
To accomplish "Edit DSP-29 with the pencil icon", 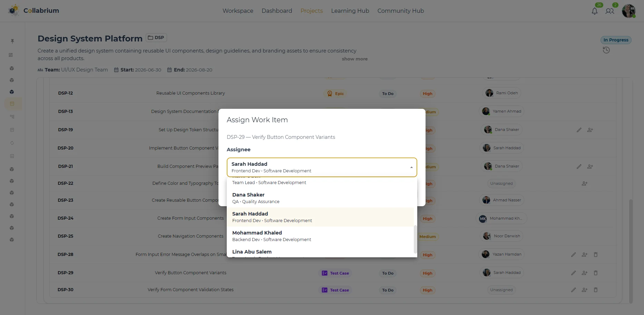I will 574,273.
